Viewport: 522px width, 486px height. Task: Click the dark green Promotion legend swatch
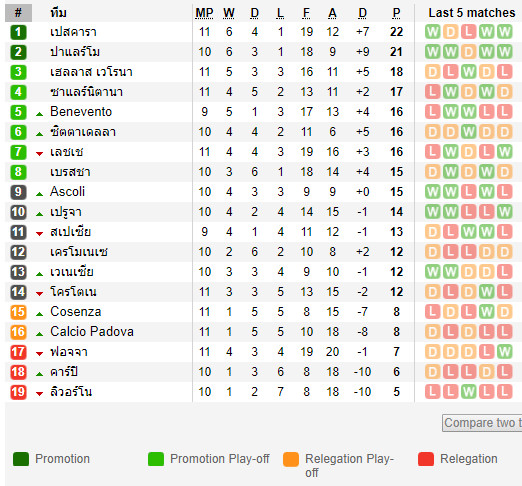21,459
